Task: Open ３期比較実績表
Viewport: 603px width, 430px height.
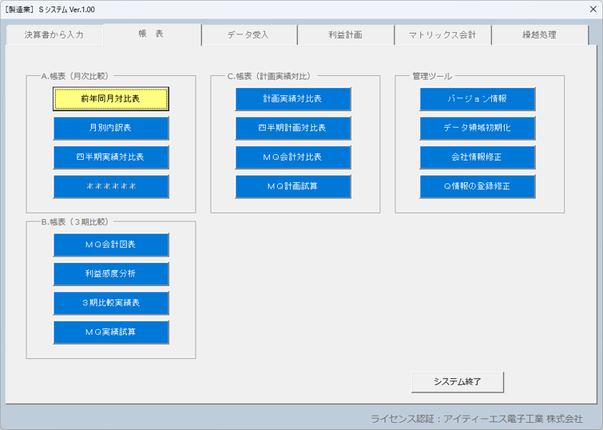Action: 111,303
